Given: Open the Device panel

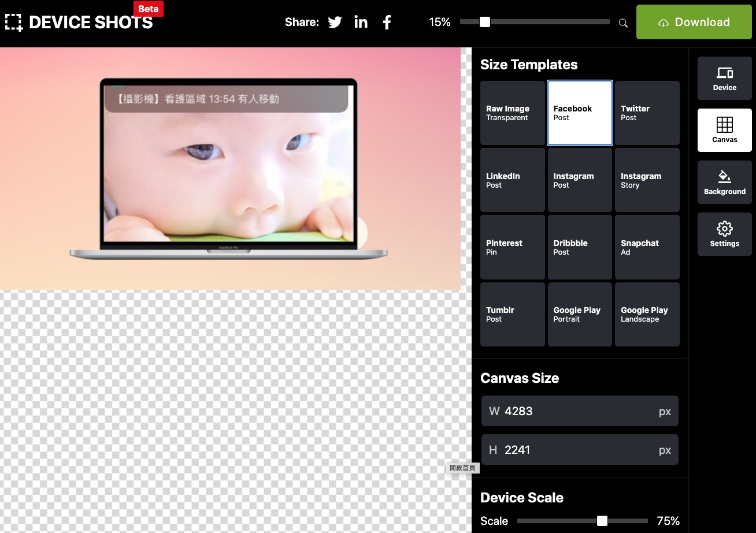Looking at the screenshot, I should (x=724, y=78).
